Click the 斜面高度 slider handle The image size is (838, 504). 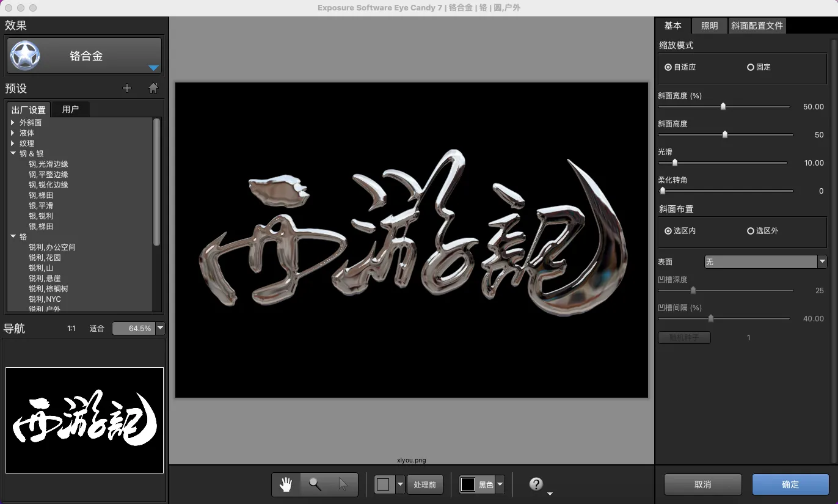tap(725, 134)
